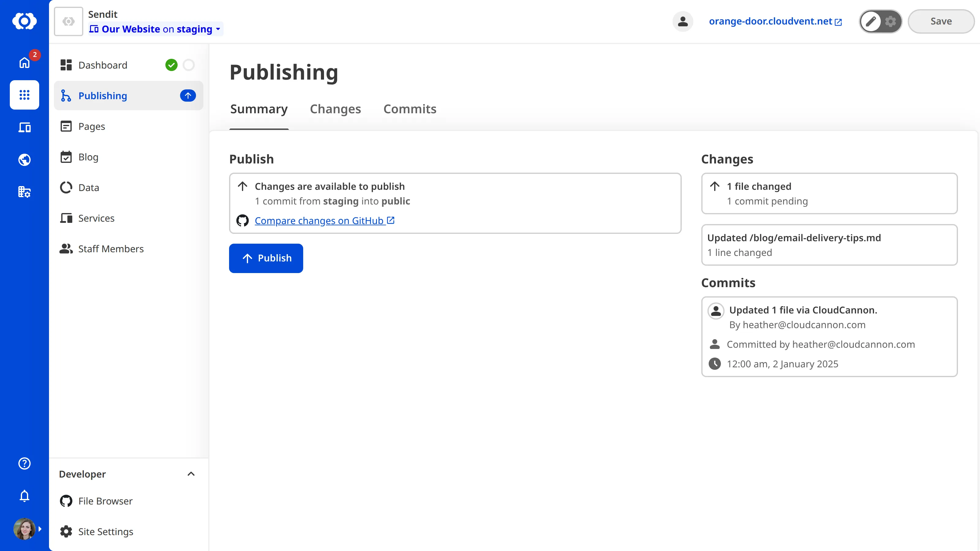
Task: Click By heather@cloudcannon.com text
Action: [797, 325]
